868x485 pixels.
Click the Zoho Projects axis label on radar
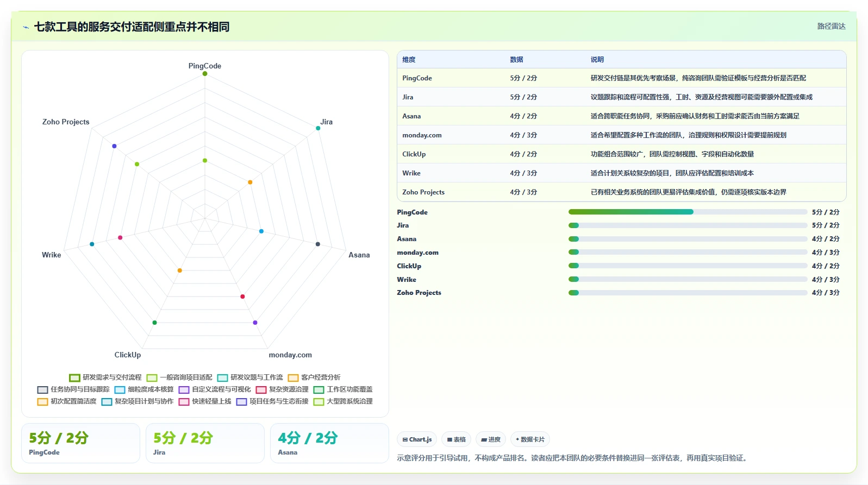tap(66, 122)
